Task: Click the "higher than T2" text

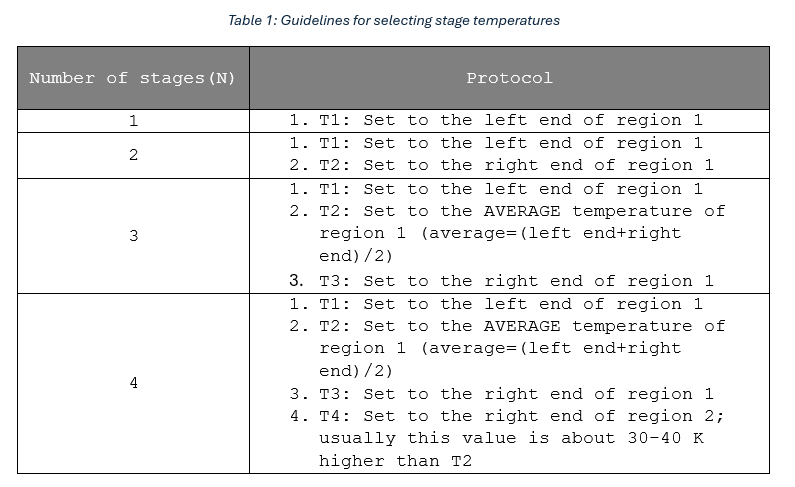Action: 395,461
